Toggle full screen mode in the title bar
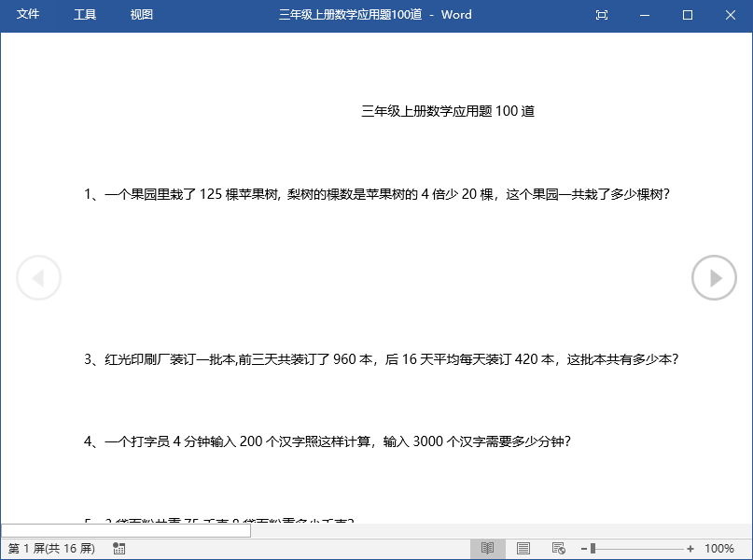The width and height of the screenshot is (753, 560). click(601, 15)
